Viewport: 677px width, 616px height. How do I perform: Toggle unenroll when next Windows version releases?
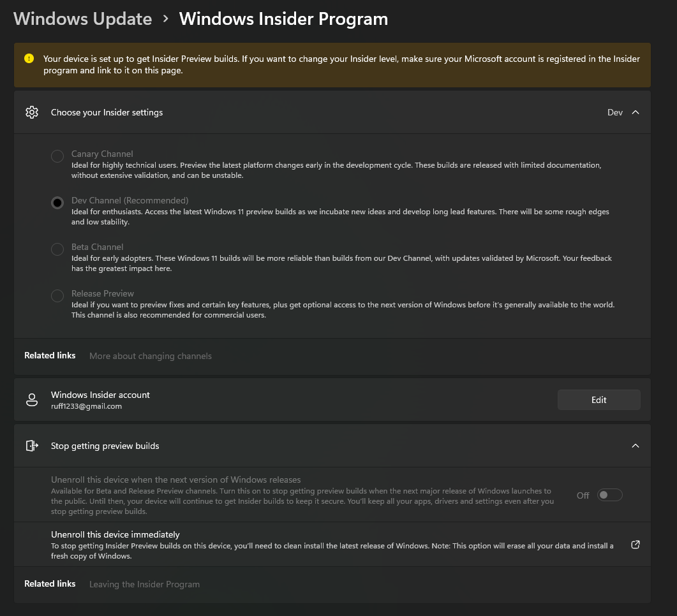pyautogui.click(x=609, y=495)
